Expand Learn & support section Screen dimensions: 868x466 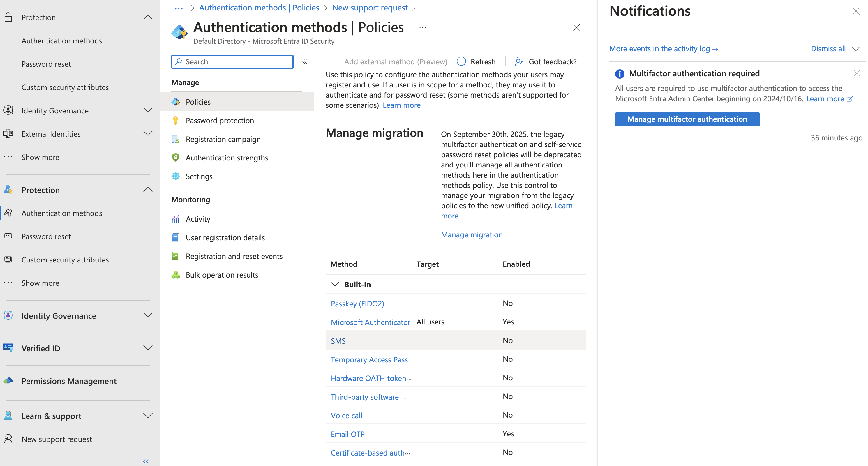148,415
